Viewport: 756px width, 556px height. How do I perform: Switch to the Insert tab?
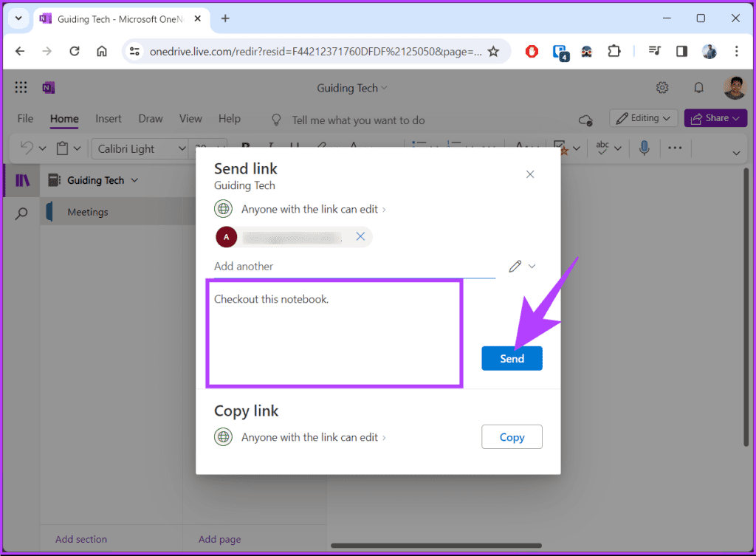pos(109,118)
